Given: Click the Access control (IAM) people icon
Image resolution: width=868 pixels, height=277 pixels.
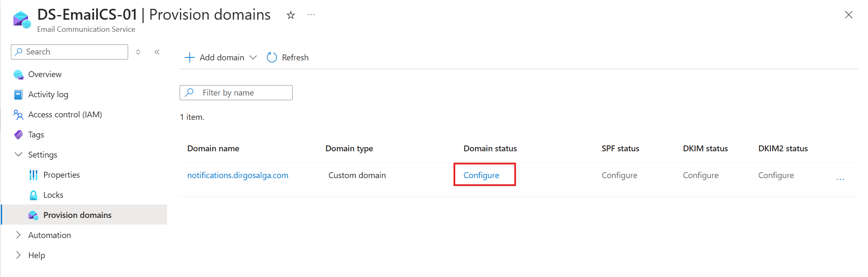Looking at the screenshot, I should (x=18, y=114).
